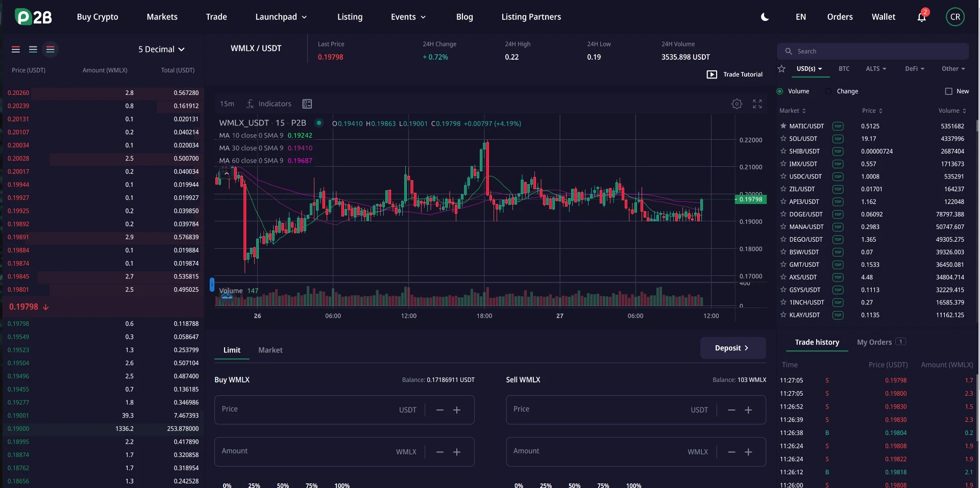The height and width of the screenshot is (488, 980).
Task: Select the Volume sort radio
Action: (x=780, y=91)
